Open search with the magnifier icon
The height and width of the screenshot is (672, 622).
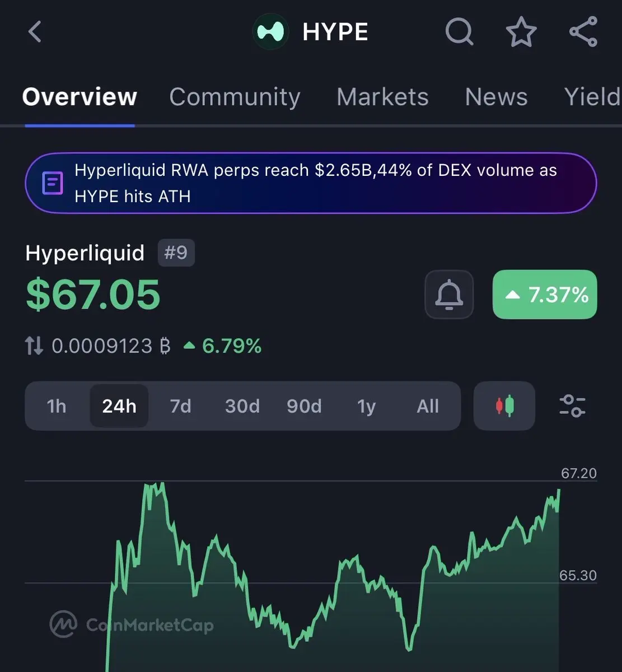[x=460, y=31]
